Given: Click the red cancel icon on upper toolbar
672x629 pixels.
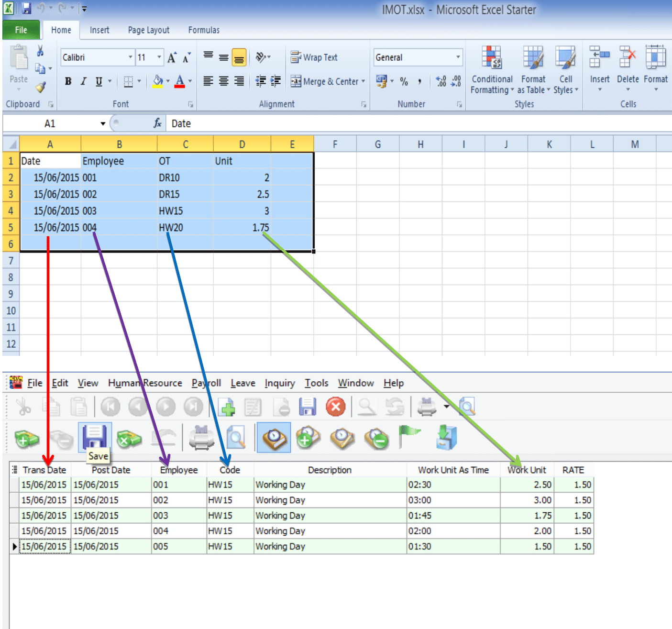Looking at the screenshot, I should tap(336, 407).
